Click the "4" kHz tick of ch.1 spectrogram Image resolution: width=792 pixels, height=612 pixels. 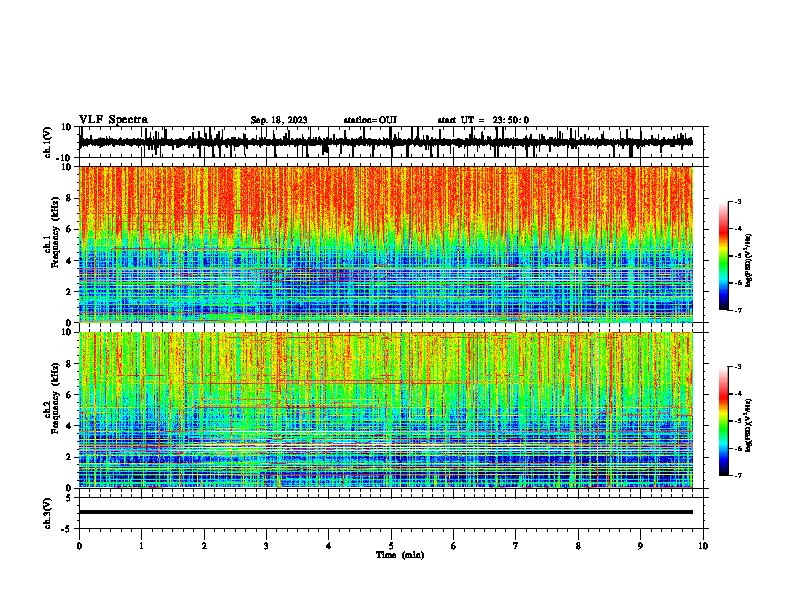70,261
